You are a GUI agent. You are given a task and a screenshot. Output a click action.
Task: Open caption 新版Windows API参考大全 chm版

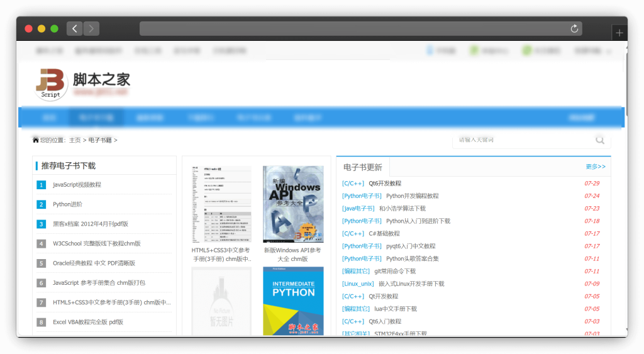point(292,255)
